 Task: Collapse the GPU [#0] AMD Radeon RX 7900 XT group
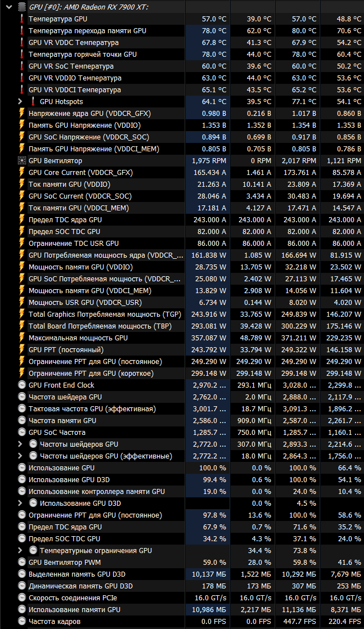pos(9,7)
